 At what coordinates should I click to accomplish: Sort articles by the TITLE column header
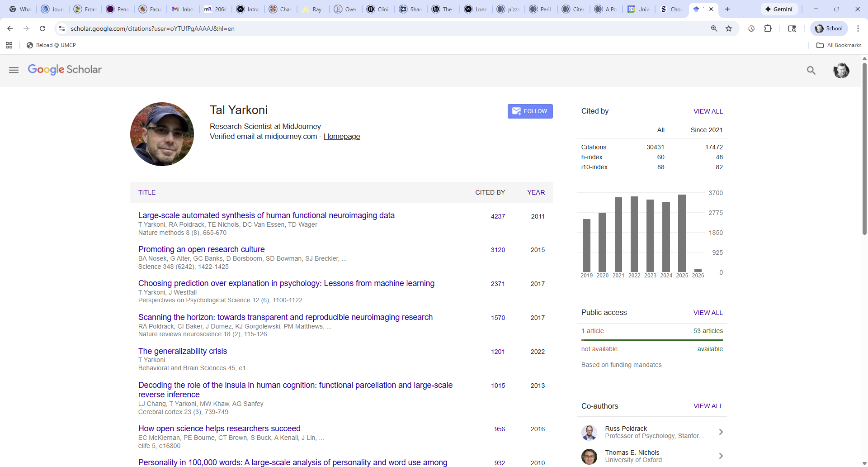click(147, 192)
